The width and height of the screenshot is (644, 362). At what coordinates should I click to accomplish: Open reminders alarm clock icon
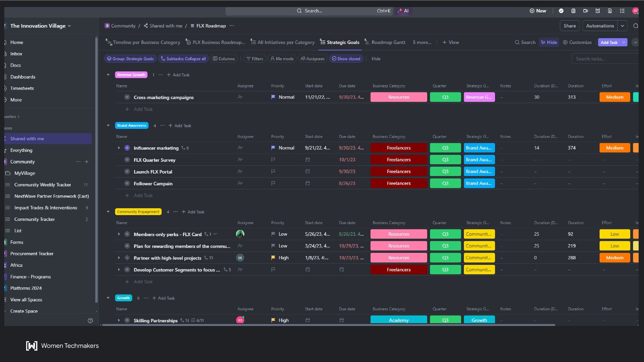598,11
